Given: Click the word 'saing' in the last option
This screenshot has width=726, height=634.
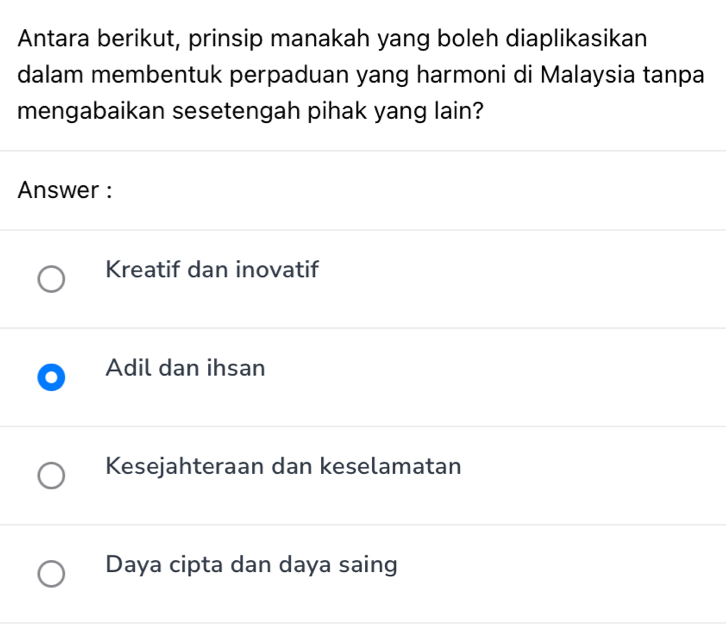Looking at the screenshot, I should point(370,565).
